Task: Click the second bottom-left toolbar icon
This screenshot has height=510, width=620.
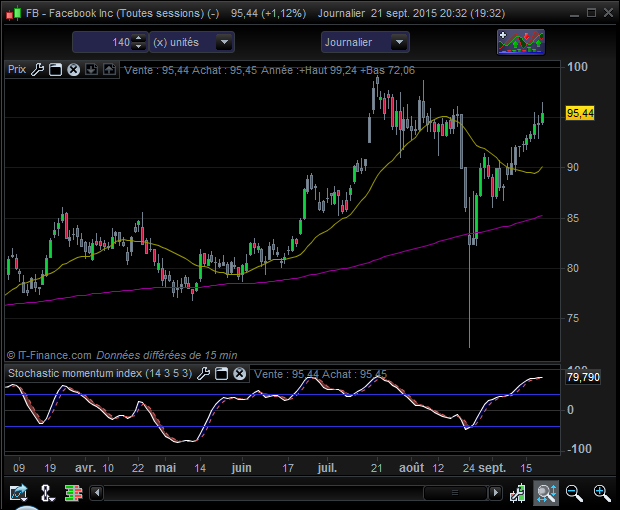Action: point(46,492)
